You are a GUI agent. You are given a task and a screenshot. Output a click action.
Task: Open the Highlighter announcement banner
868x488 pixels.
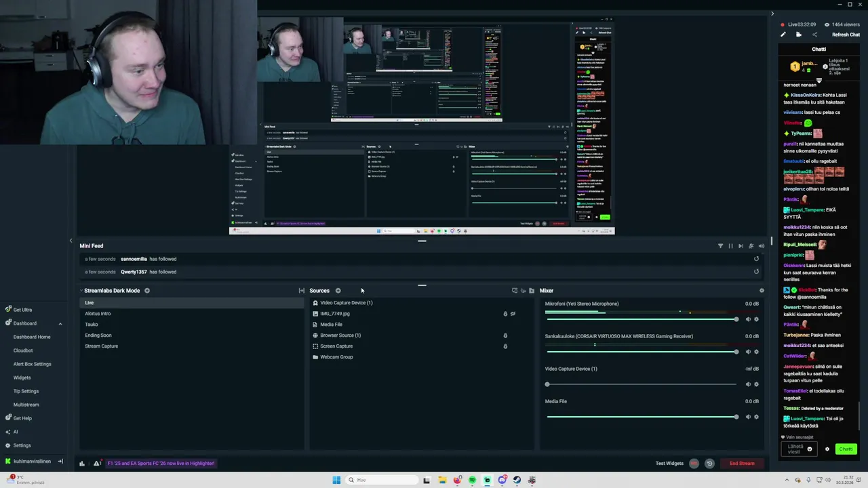[161, 464]
